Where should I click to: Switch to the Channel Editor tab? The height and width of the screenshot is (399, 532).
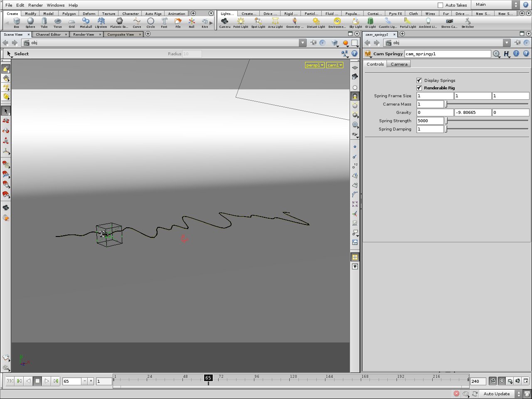coord(48,34)
